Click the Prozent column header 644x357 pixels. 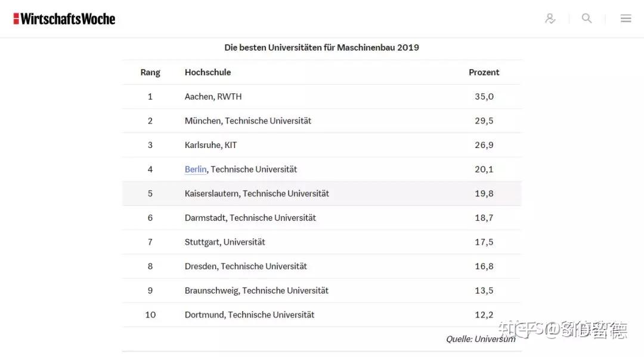[x=484, y=72]
